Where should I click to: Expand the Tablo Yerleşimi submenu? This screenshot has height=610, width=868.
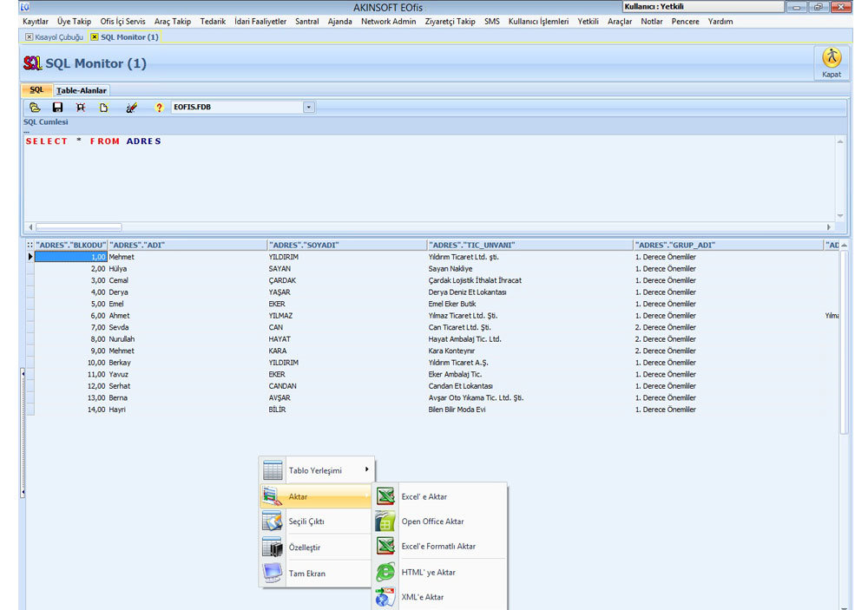(317, 470)
